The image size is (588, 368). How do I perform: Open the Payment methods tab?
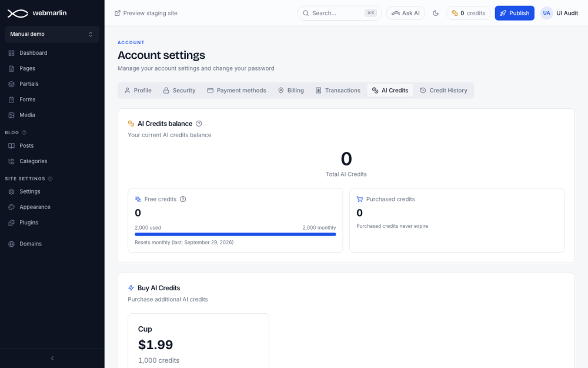click(236, 91)
